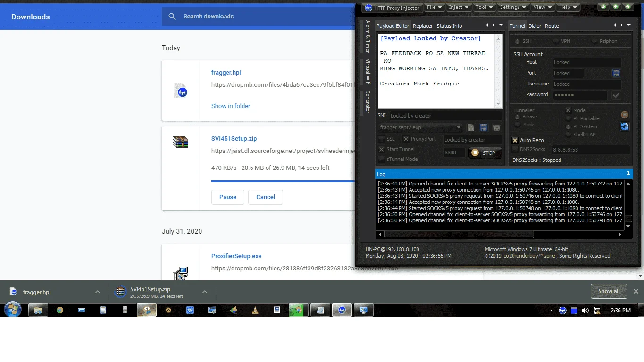Screen dimensions: 644x362
Task: Click the STOP button in Injector
Action: pyautogui.click(x=485, y=153)
